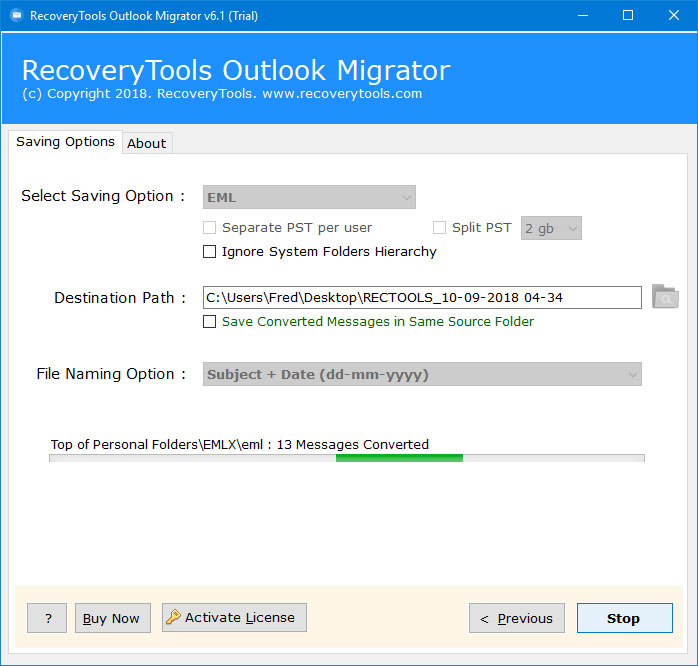Open the Select Saving Option EML dropdown
The width and height of the screenshot is (698, 666).
[309, 197]
